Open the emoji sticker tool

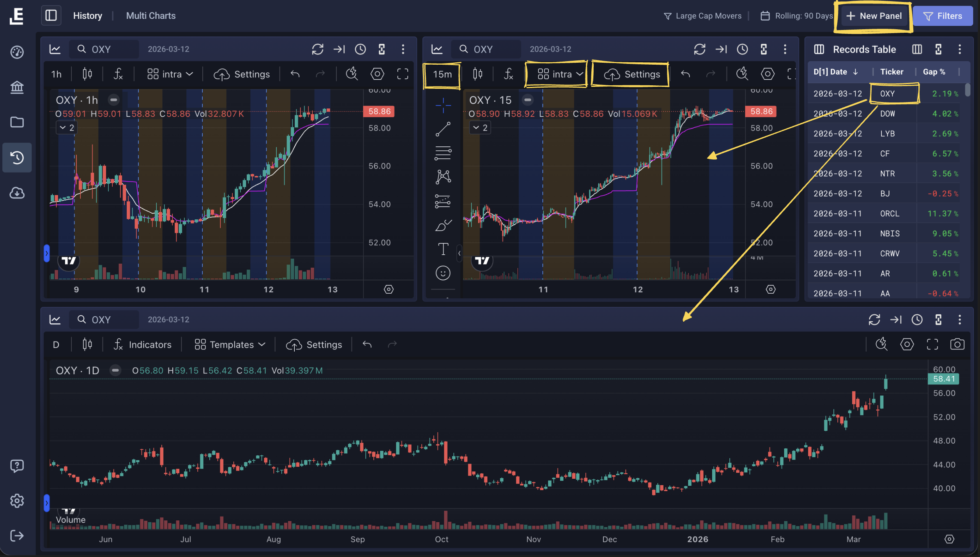pyautogui.click(x=443, y=273)
